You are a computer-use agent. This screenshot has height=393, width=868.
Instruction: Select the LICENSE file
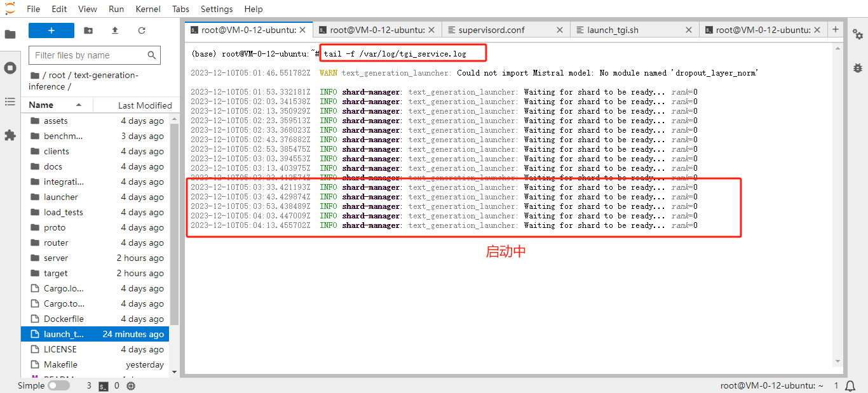[95, 349]
